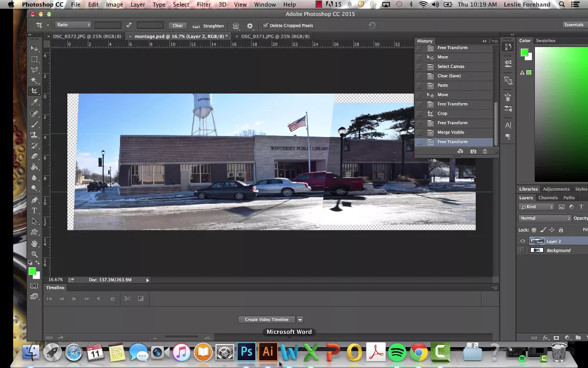The image size is (588, 368).
Task: Open additional crop settings gear
Action: (x=250, y=26)
